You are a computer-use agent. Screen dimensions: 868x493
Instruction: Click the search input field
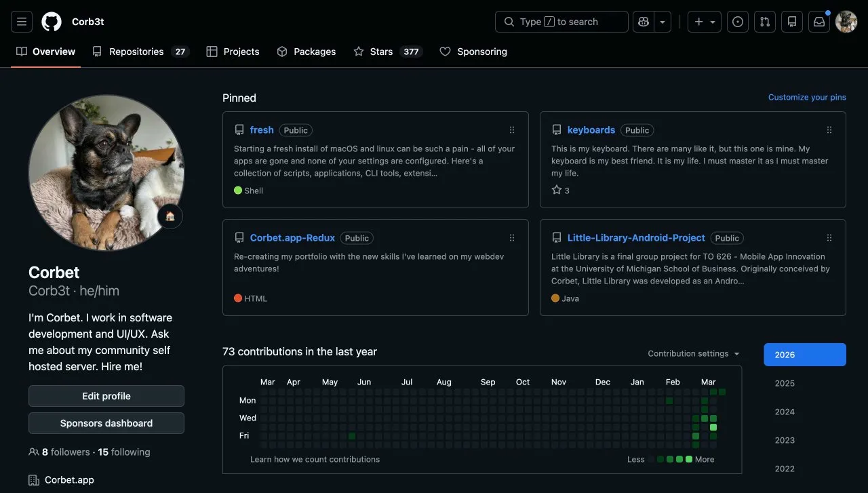coord(561,21)
